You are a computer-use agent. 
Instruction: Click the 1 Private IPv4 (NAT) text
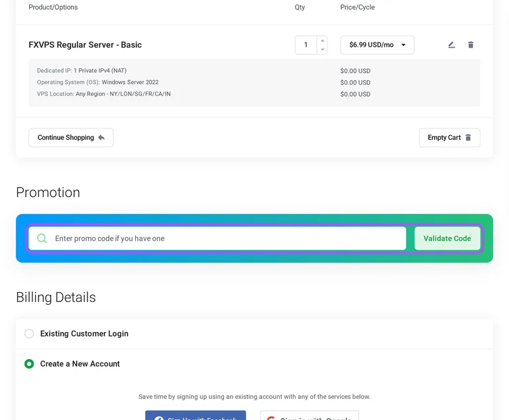(100, 70)
